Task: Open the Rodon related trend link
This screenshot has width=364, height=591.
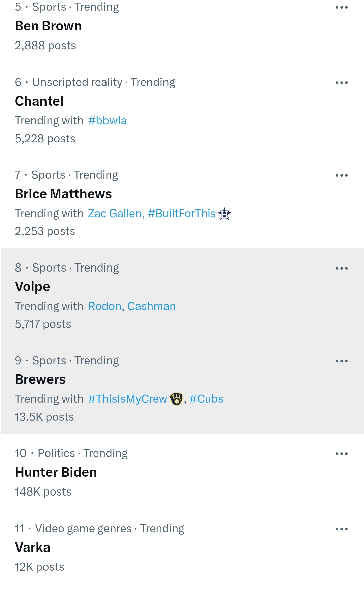Action: tap(104, 306)
